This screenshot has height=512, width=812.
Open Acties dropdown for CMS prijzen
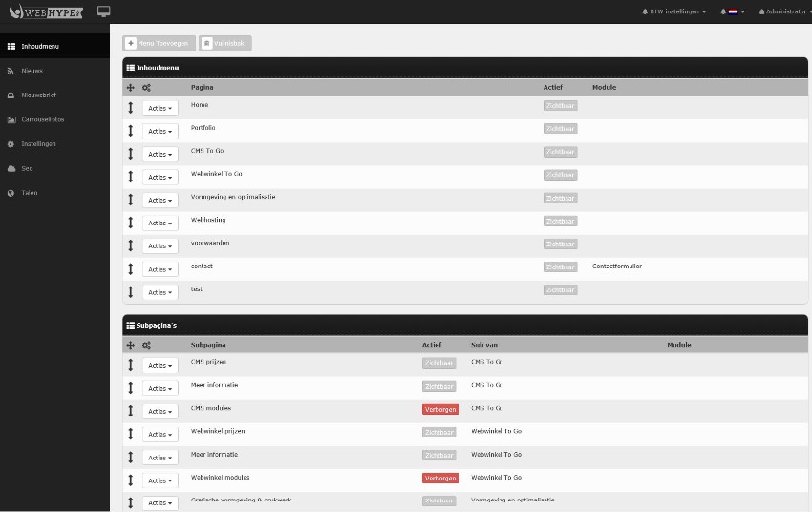coord(160,365)
